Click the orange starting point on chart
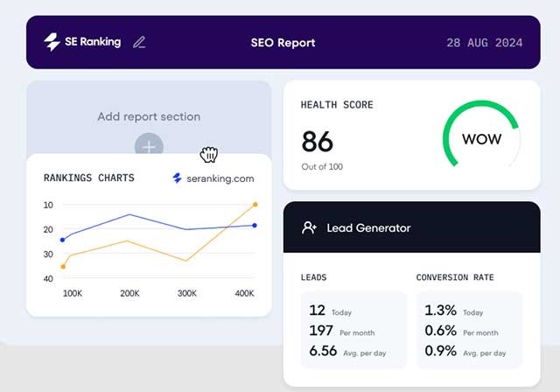The height and width of the screenshot is (392, 560). click(62, 266)
